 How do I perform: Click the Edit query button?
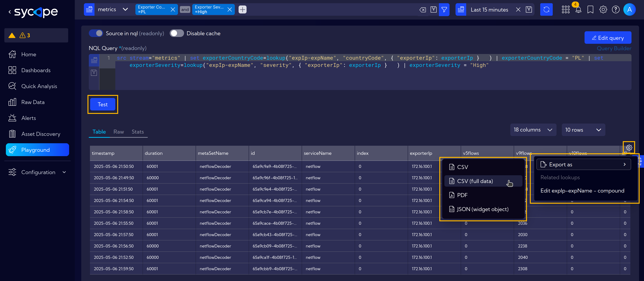608,38
